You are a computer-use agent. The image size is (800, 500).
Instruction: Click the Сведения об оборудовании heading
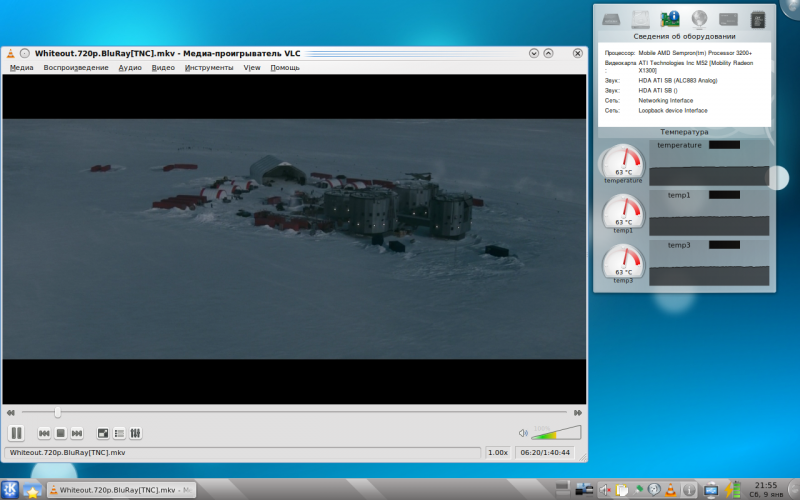[x=684, y=36]
